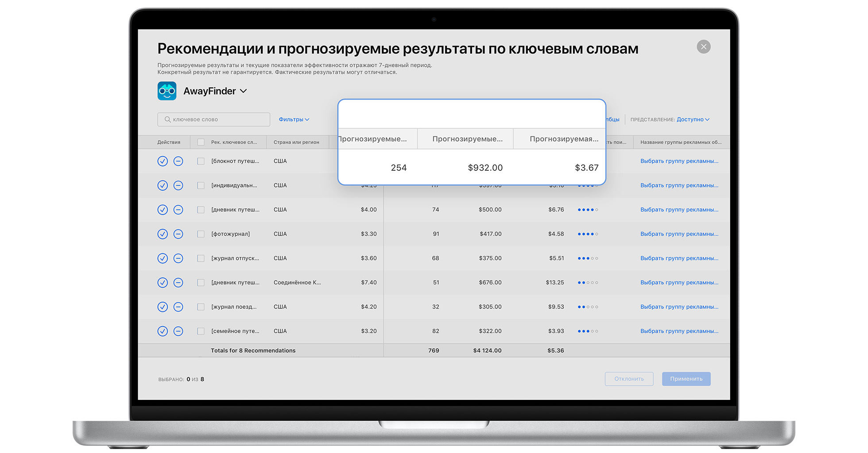
Task: Dismiss the [журнал поезд... recommendation
Action: pos(178,307)
